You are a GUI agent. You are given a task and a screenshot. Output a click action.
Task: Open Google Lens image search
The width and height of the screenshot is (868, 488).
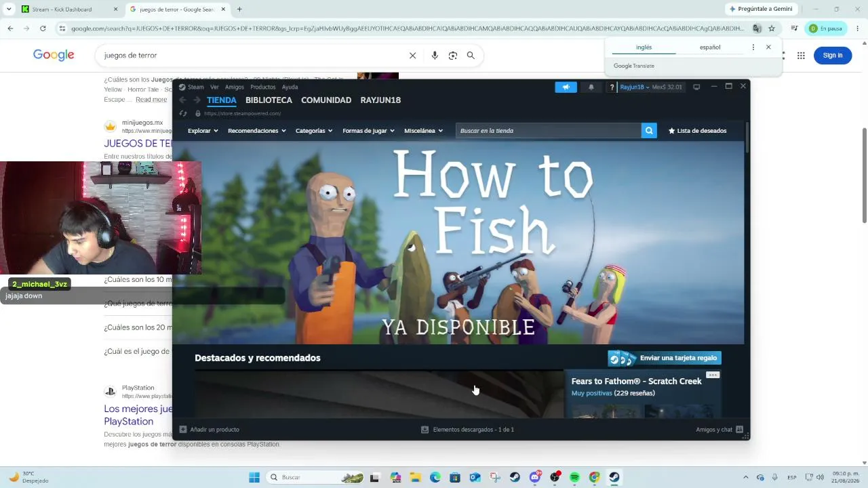[453, 56]
